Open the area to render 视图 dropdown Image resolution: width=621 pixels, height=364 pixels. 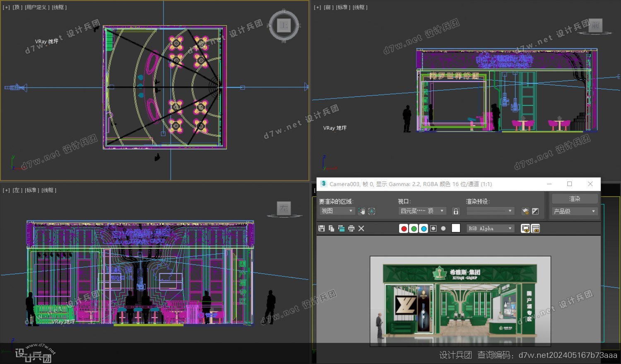[337, 211]
